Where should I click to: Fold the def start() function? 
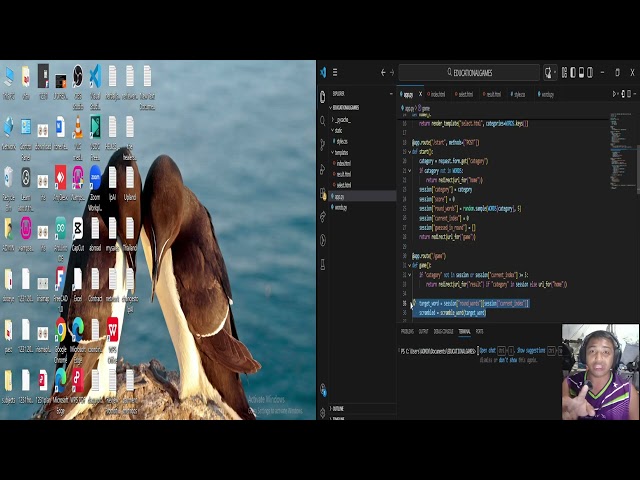409,152
